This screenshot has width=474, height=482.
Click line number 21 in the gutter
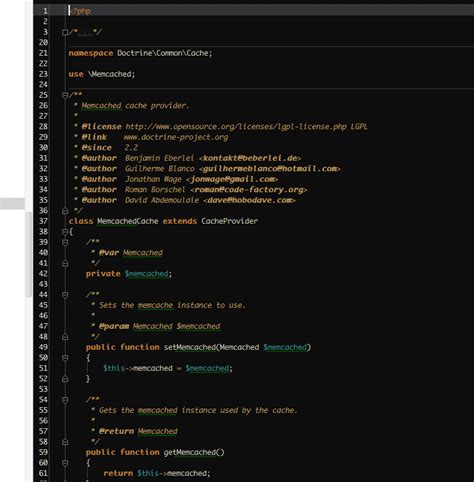click(43, 53)
